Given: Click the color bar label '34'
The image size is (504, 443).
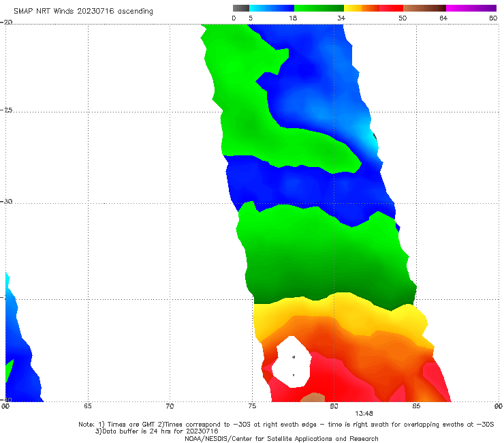Looking at the screenshot, I should coord(341,18).
